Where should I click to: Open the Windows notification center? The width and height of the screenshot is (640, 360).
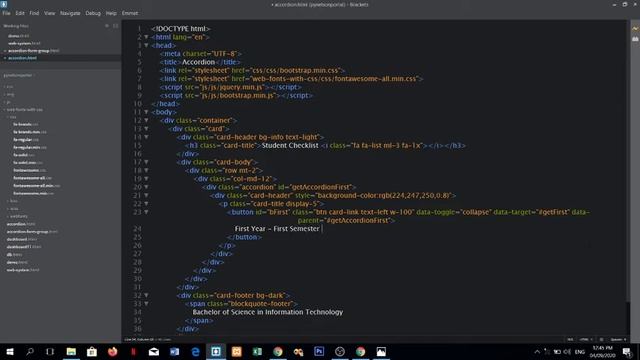point(627,351)
